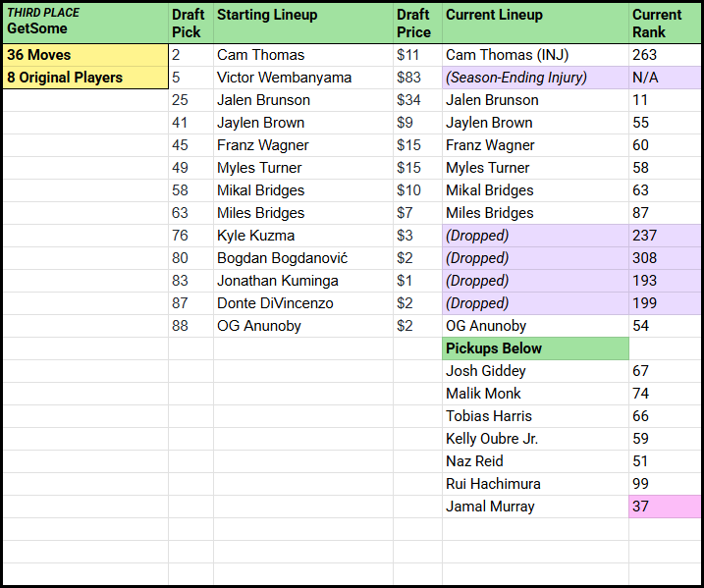Image resolution: width=704 pixels, height=588 pixels.
Task: Select the "Cam Thomas (INJ)" cell
Action: click(535, 55)
